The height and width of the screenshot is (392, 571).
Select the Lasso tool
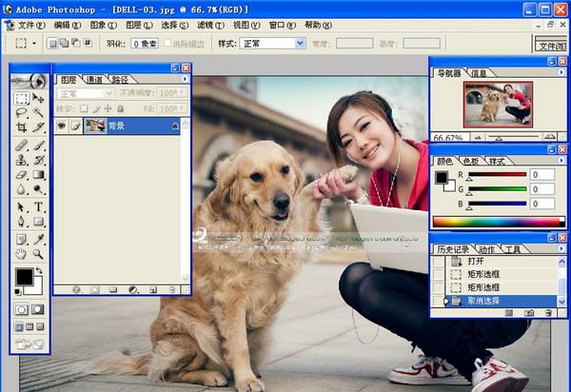(x=22, y=113)
